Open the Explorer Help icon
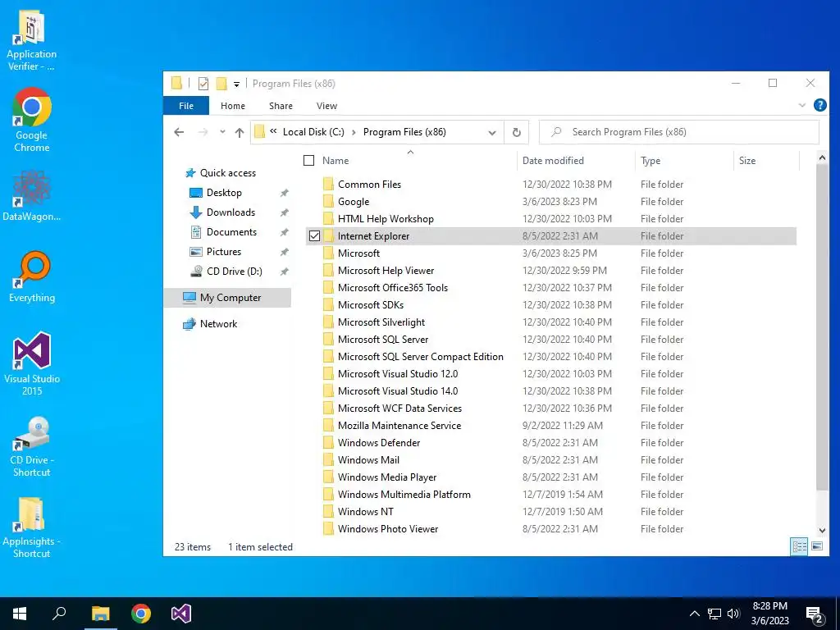 pos(819,105)
